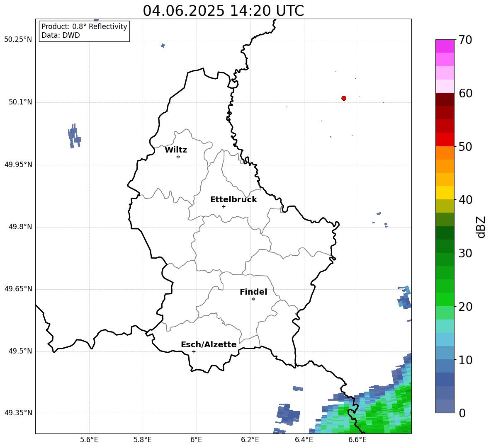The image size is (491, 448).
Task: Click the orange colorbar segment below 50
Action: click(x=445, y=153)
